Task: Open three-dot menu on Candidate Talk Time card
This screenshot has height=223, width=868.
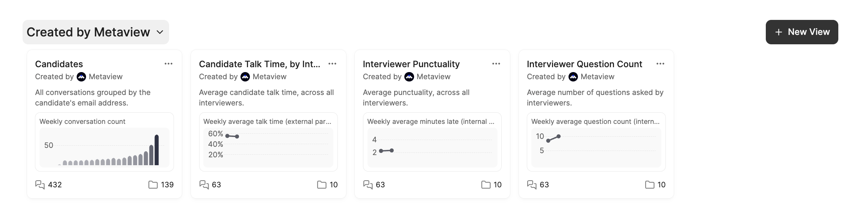Action: click(332, 64)
